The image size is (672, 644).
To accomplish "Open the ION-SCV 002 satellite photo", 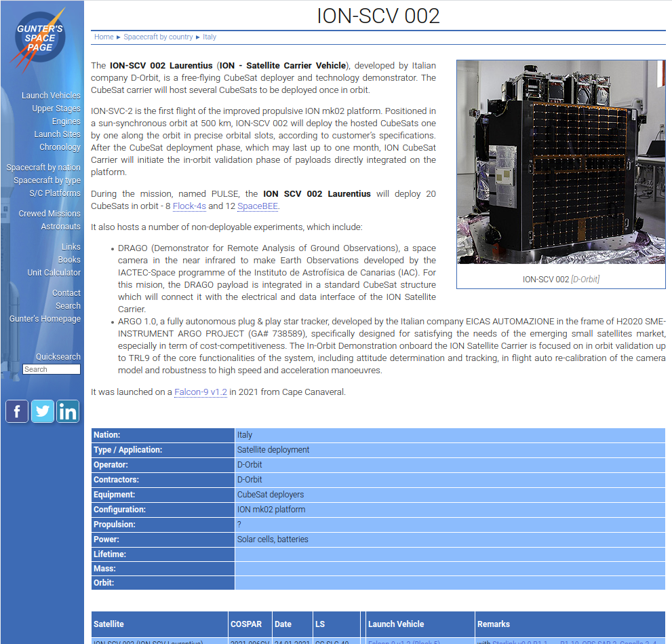I will pos(561,162).
